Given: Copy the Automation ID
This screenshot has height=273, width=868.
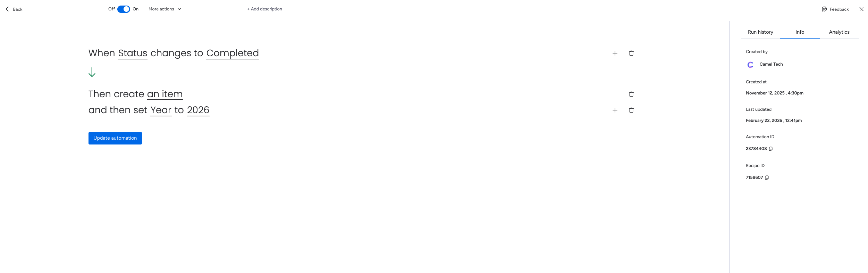Looking at the screenshot, I should pos(770,149).
